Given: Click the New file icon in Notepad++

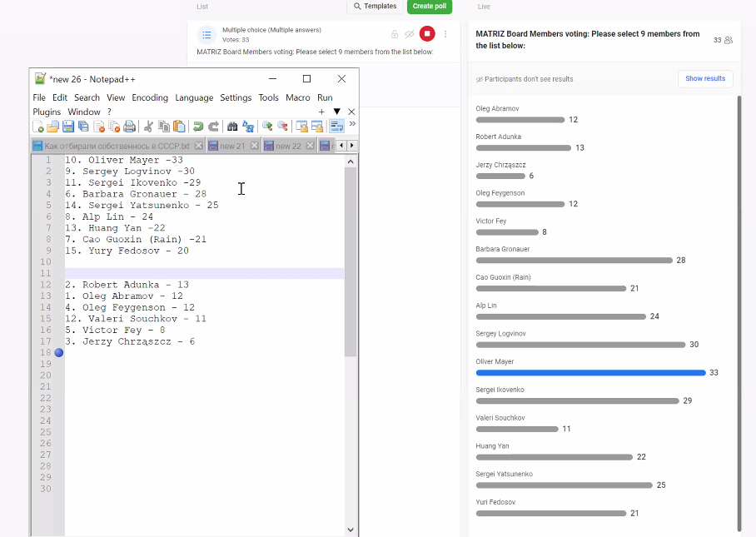Looking at the screenshot, I should (38, 127).
